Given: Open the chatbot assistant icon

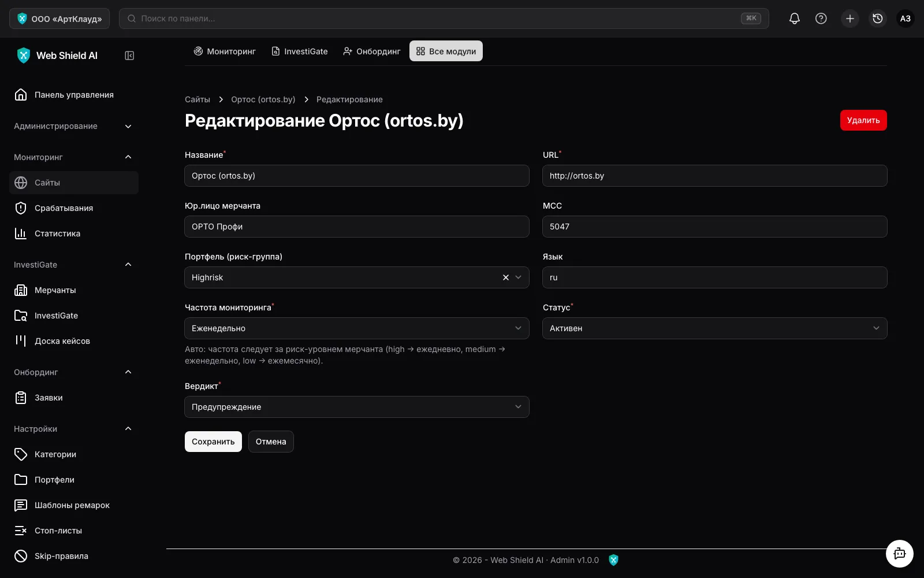Looking at the screenshot, I should point(900,554).
